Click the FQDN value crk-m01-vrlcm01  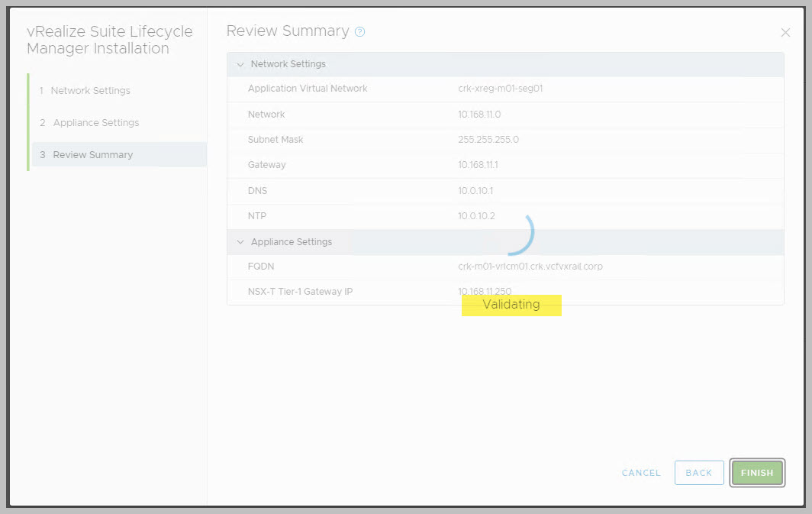[x=531, y=267]
